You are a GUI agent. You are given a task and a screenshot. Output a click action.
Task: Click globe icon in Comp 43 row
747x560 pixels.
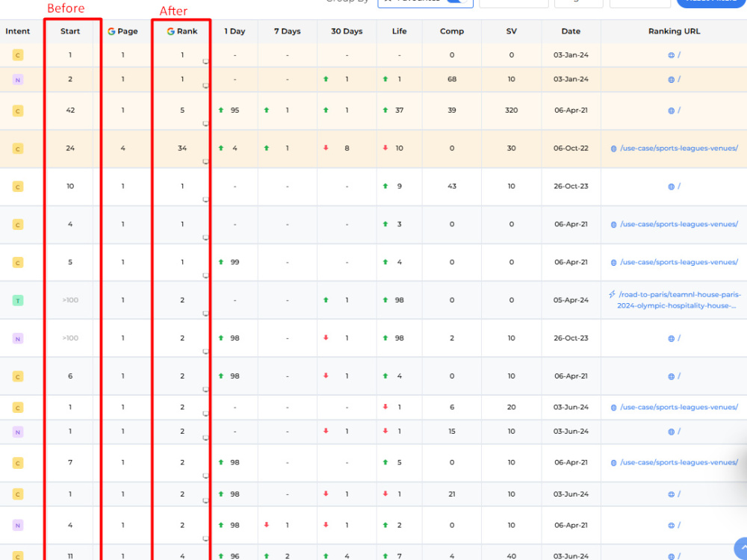672,187
